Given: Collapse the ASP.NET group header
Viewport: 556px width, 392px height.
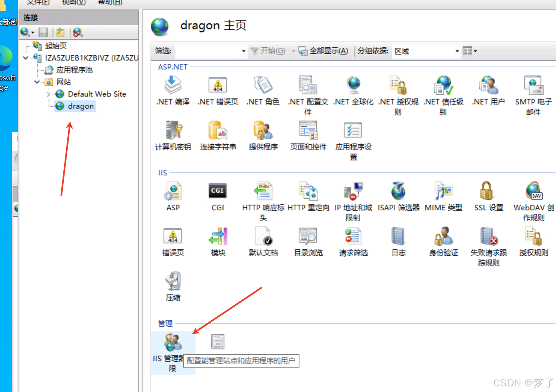Looking at the screenshot, I should click(x=173, y=67).
